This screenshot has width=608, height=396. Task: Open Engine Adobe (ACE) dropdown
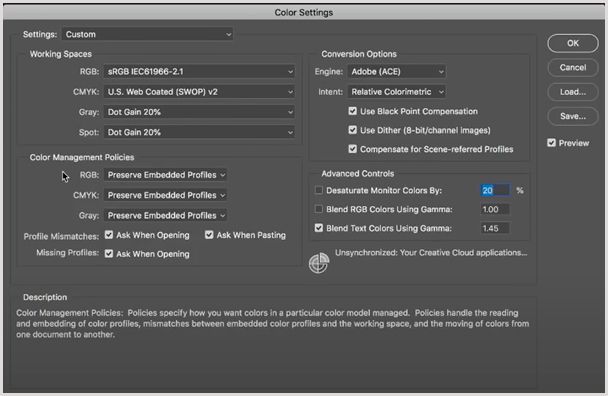(396, 71)
